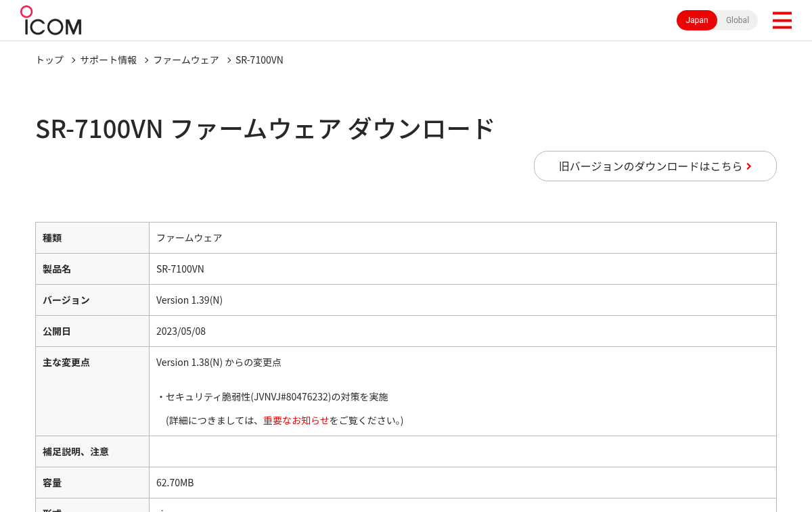Select the バージョン row header
Image resolution: width=812 pixels, height=512 pixels.
(92, 300)
